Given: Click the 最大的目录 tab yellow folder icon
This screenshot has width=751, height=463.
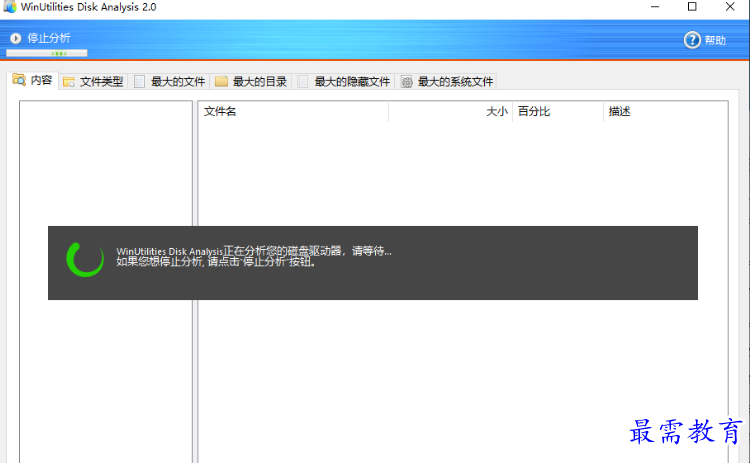Looking at the screenshot, I should 221,81.
